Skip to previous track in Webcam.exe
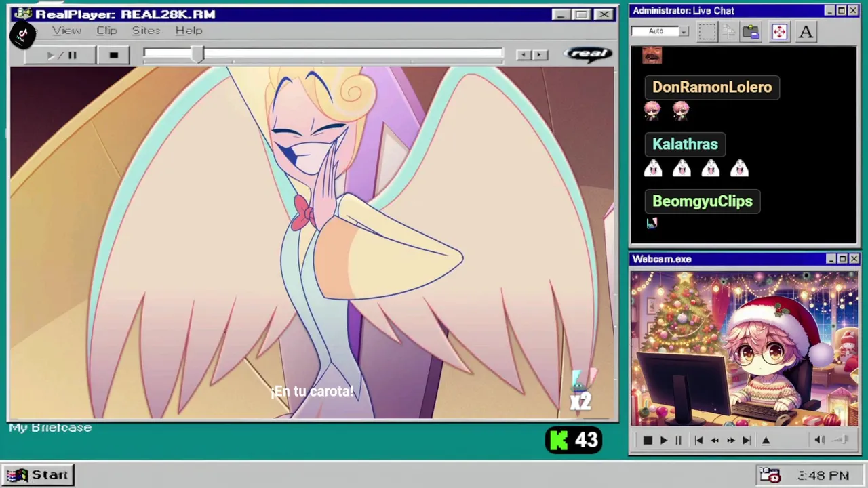This screenshot has width=868, height=488. tap(698, 441)
